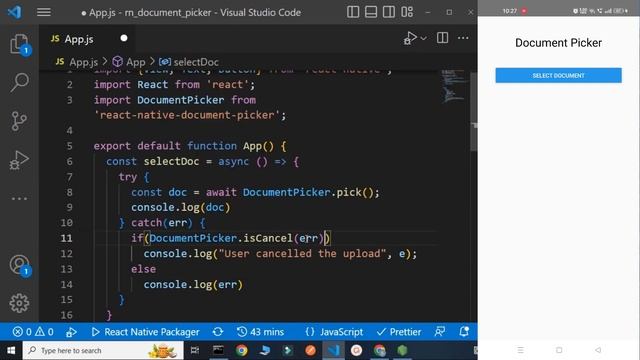This screenshot has width=640, height=360.
Task: Open the Windows Start menu
Action: pos(11,351)
